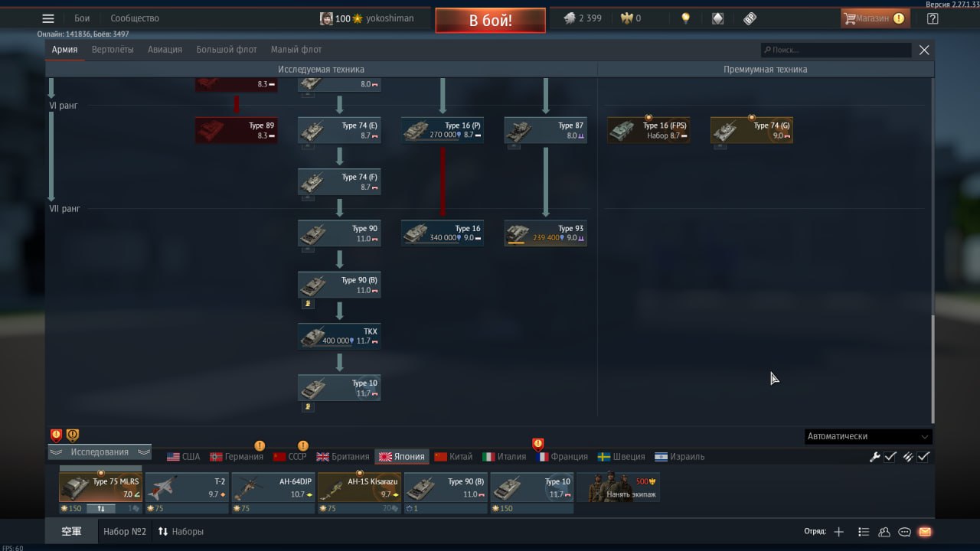Image resolution: width=980 pixels, height=551 pixels.
Task: Switch to the Вертолеты tab
Action: pyautogui.click(x=113, y=50)
